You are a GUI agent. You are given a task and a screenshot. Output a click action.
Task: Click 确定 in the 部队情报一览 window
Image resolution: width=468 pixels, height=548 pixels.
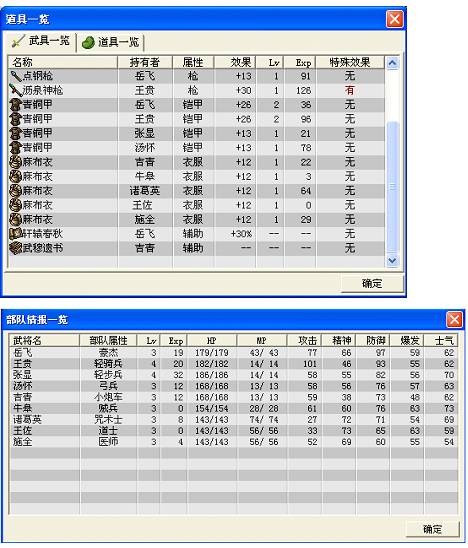coord(432,529)
